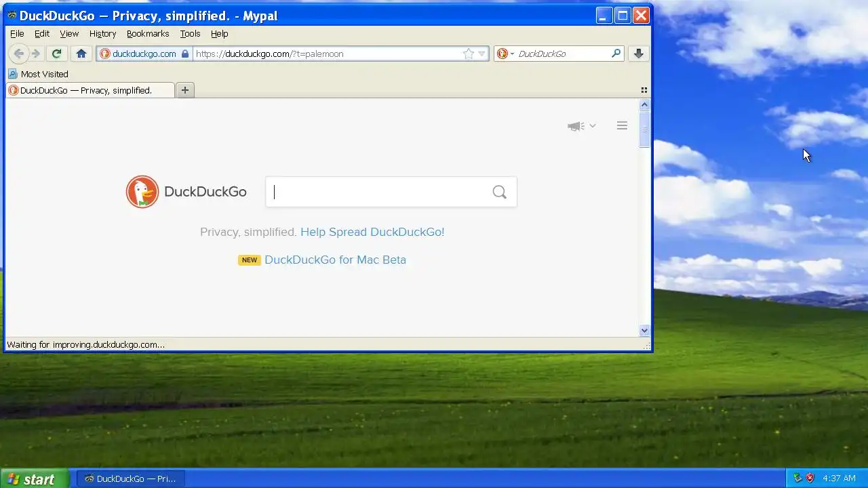Reload the current page
The image size is (868, 488).
click(57, 54)
